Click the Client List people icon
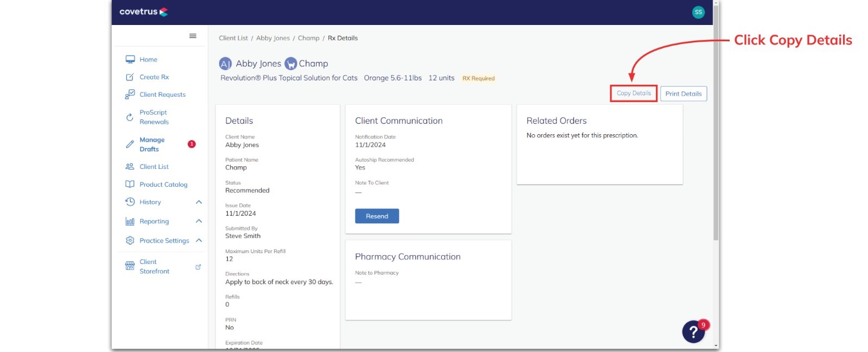The image size is (868, 352). pos(130,167)
